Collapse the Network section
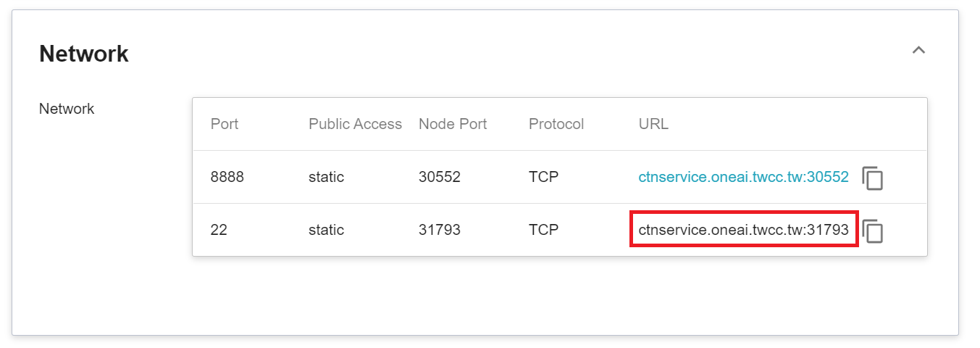The height and width of the screenshot is (348, 980). click(x=918, y=51)
